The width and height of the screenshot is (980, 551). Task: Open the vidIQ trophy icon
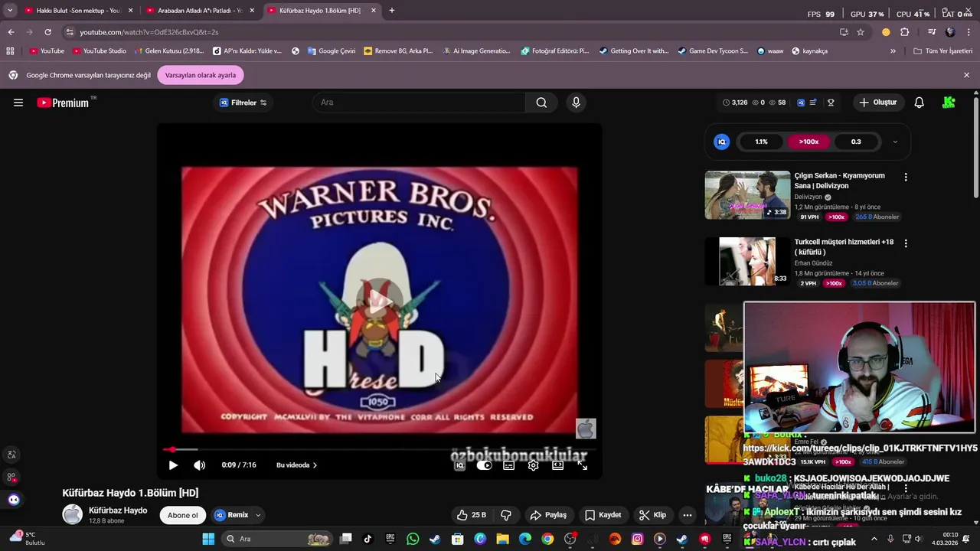pyautogui.click(x=831, y=103)
